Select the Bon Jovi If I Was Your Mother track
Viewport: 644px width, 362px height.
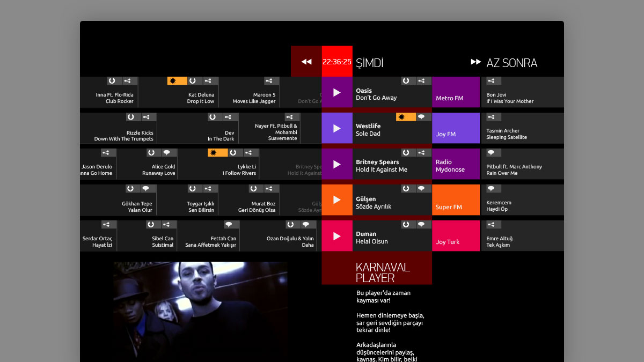click(x=523, y=92)
